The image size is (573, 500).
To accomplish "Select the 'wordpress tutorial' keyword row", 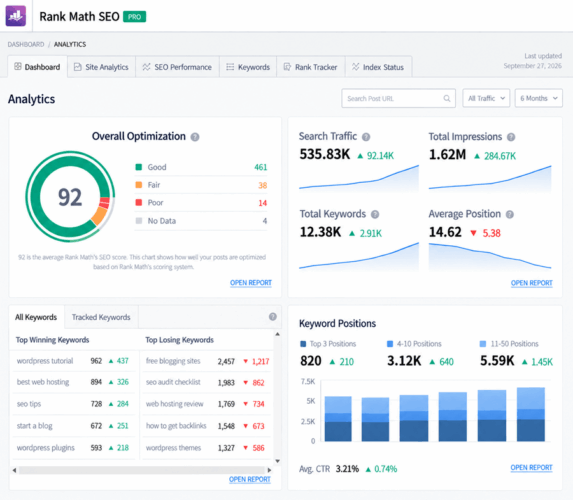I will [x=74, y=361].
